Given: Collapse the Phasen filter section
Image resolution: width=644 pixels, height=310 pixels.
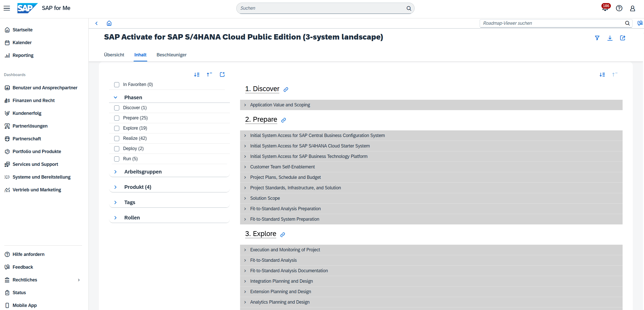Looking at the screenshot, I should click(115, 97).
